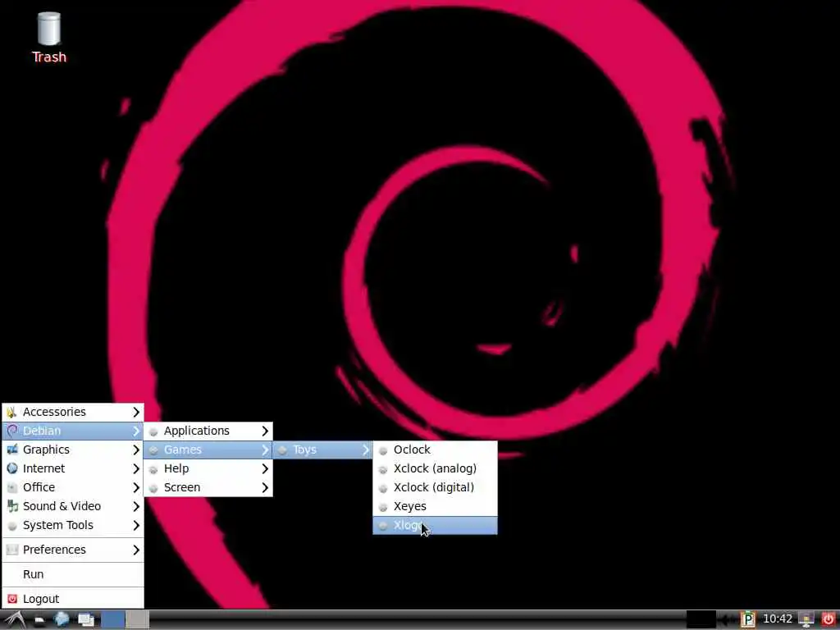This screenshot has height=630, width=840.
Task: Launch Xclock (analog)
Action: click(x=435, y=468)
